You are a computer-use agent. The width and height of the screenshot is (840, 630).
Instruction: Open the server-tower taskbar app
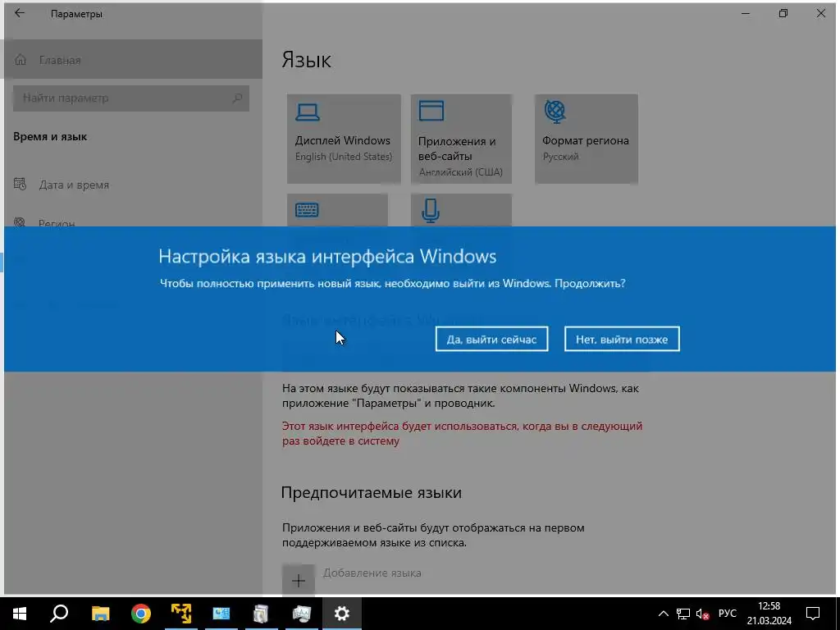tap(261, 613)
